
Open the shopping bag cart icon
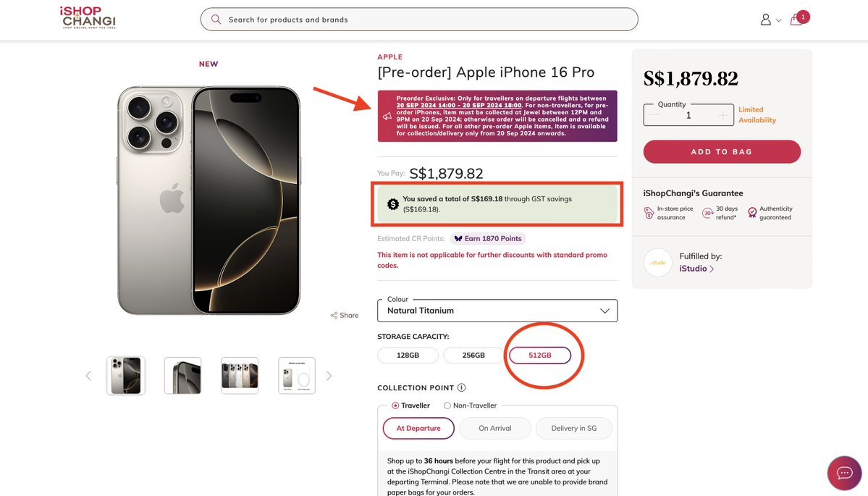796,20
